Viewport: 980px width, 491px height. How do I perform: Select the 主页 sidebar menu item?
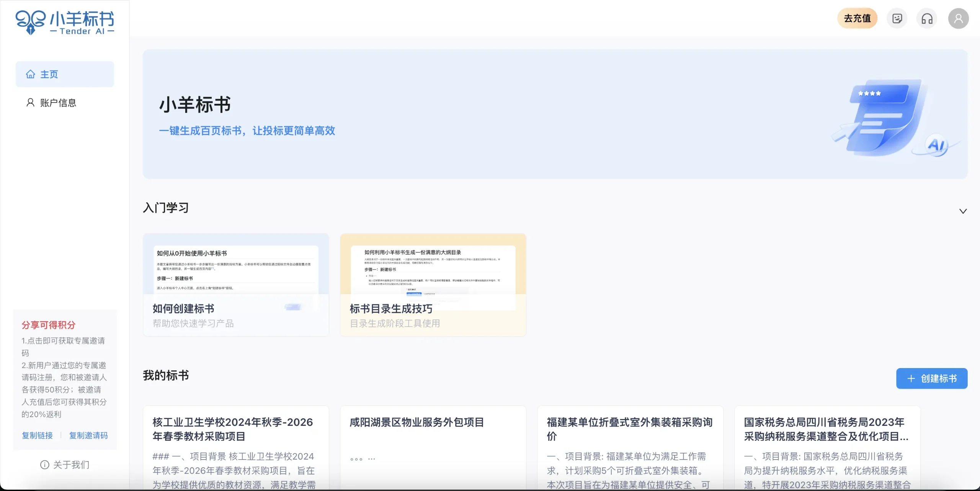(65, 74)
